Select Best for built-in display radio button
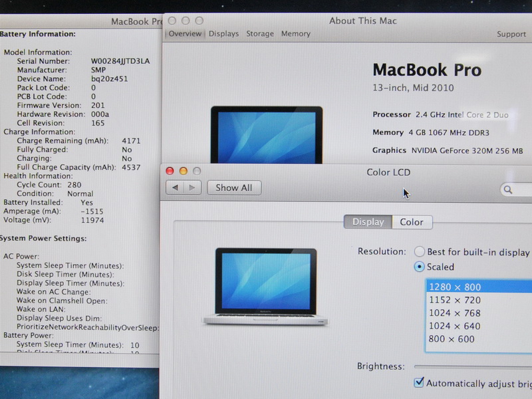 click(x=420, y=252)
